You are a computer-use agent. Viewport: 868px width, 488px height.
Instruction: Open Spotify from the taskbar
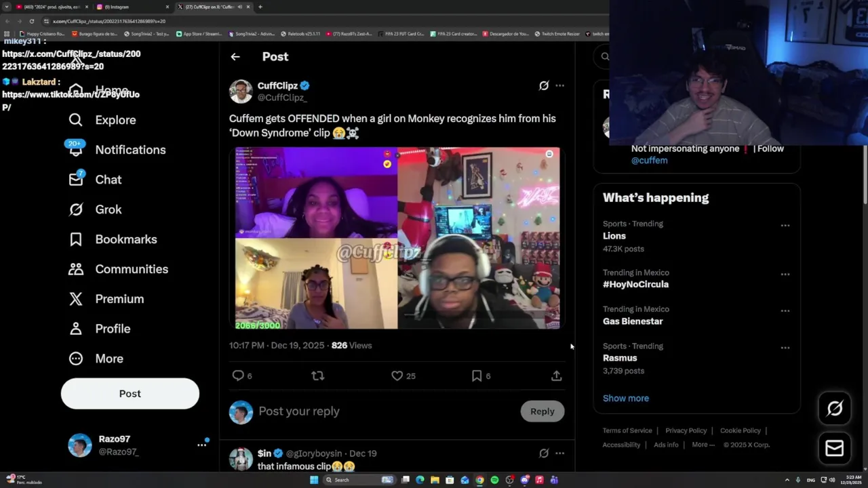[x=494, y=480]
